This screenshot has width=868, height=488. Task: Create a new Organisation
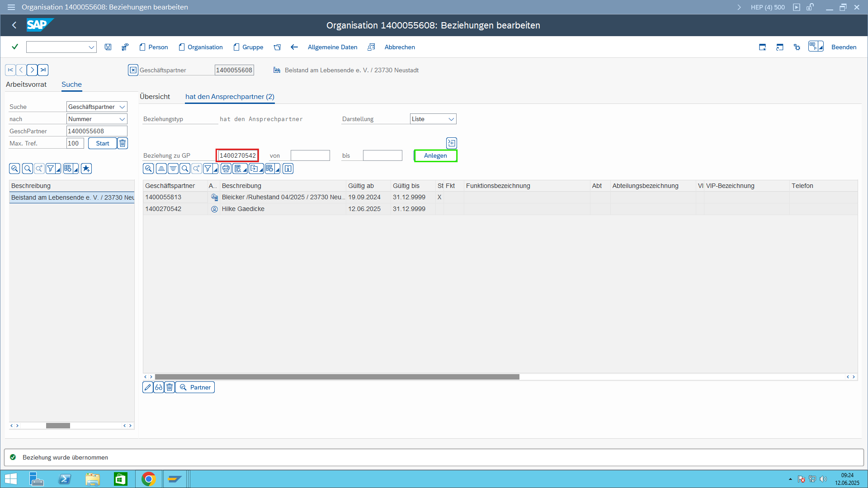tap(201, 47)
